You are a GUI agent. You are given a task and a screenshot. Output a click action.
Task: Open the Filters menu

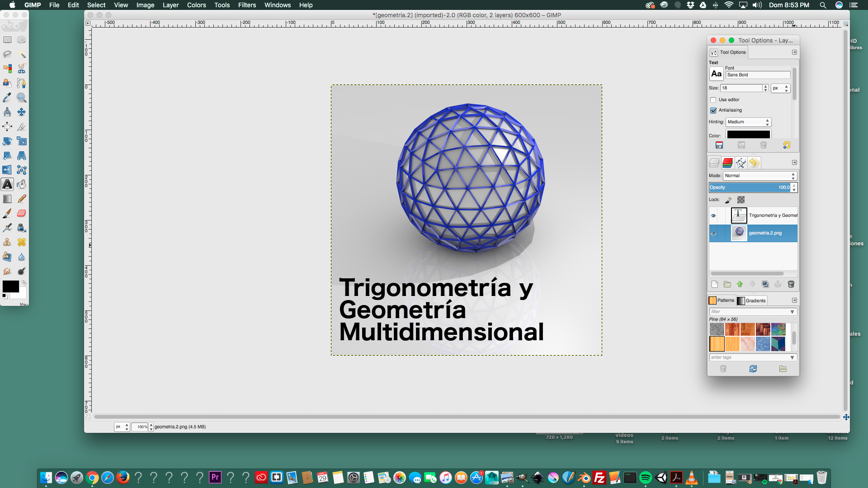click(247, 5)
